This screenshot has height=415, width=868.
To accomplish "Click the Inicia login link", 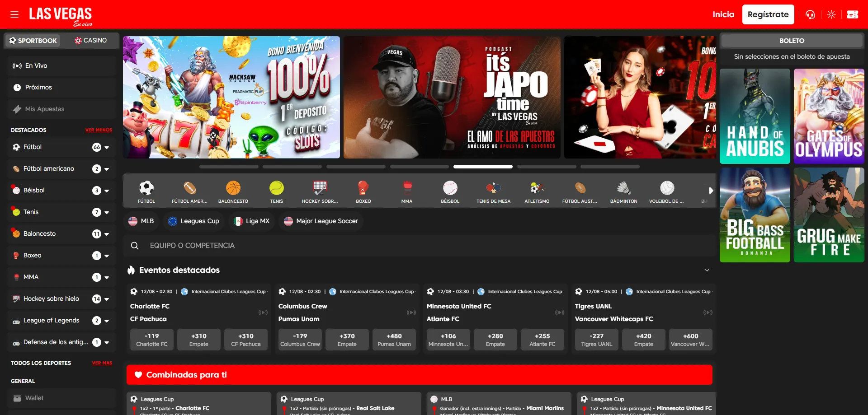I will pos(723,14).
